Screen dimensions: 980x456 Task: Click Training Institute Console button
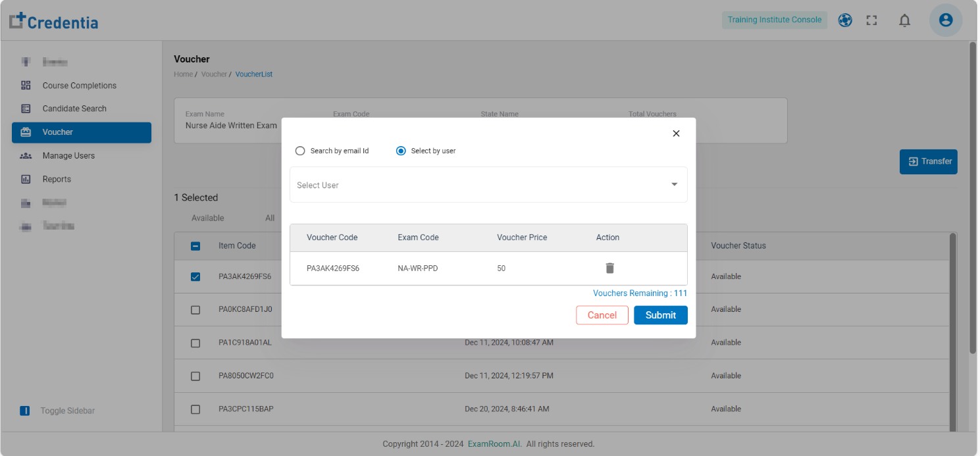775,20
